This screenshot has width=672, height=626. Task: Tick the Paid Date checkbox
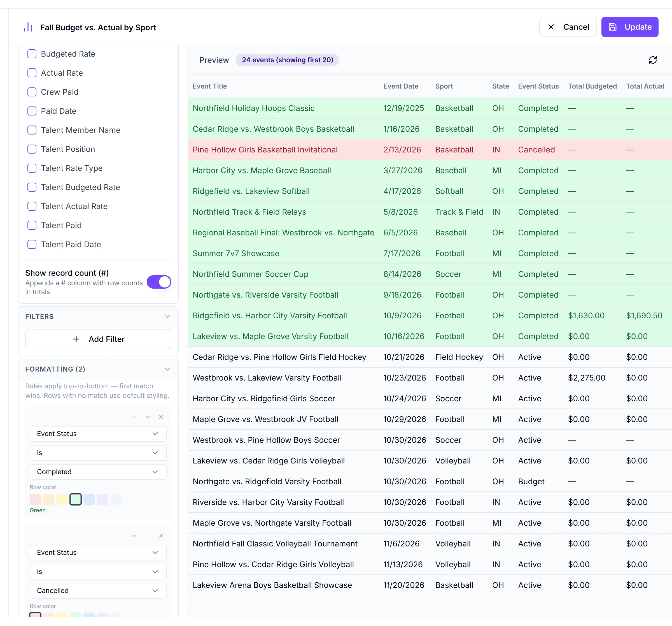click(32, 111)
